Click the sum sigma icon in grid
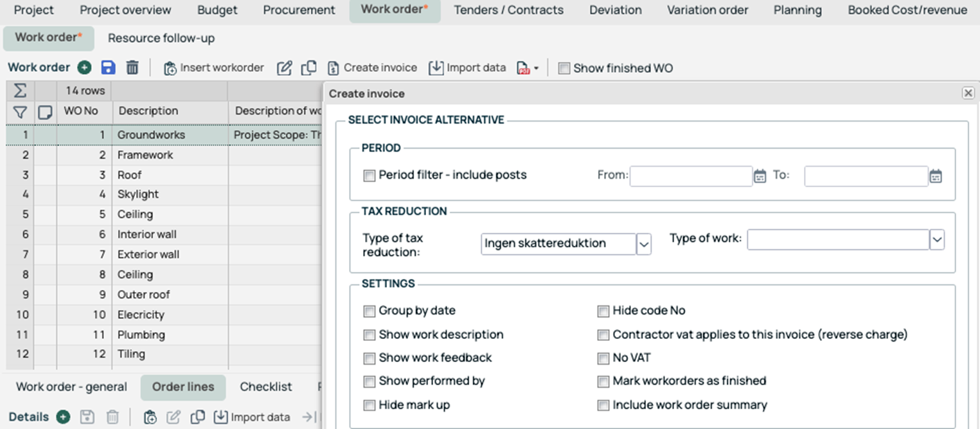Image resolution: width=980 pixels, height=429 pixels. (x=20, y=91)
